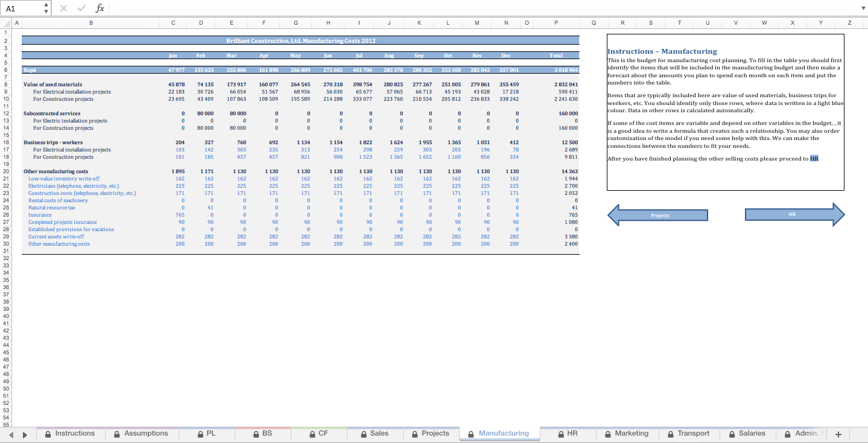Open the Sales sheet tab
This screenshot has height=443, width=868.
[375, 433]
